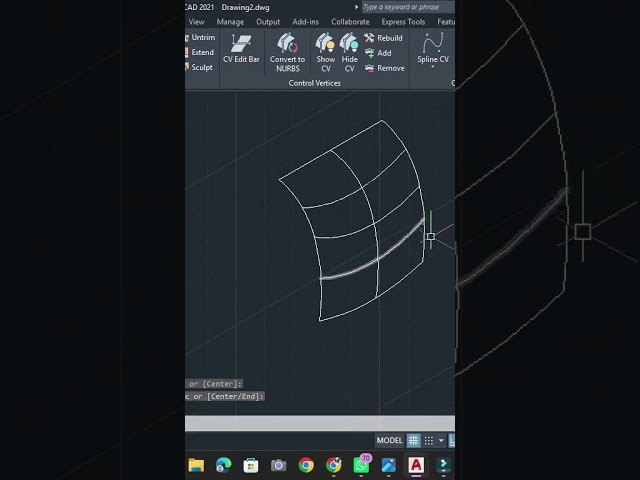Click Remove control vertices

(384, 68)
